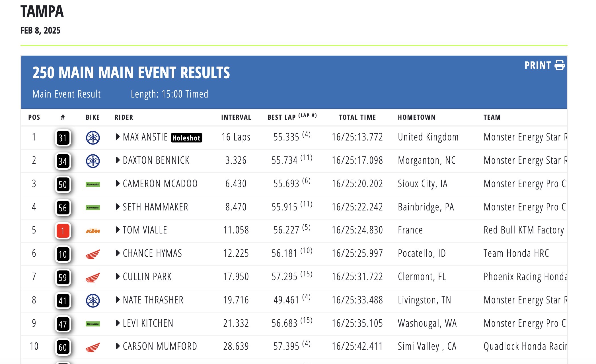This screenshot has width=596, height=364.
Task: Click the Kawasaki logo beside Cameron McAdoo
Action: click(93, 185)
